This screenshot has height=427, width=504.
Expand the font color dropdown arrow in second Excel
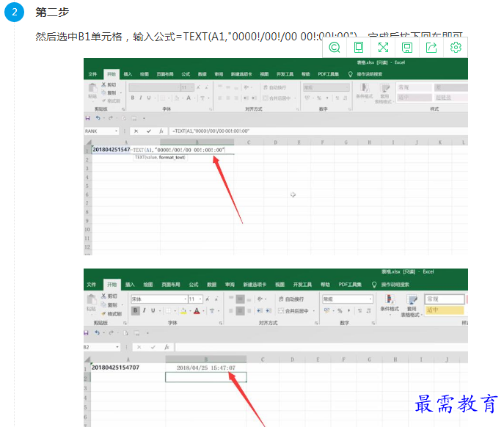(x=203, y=311)
